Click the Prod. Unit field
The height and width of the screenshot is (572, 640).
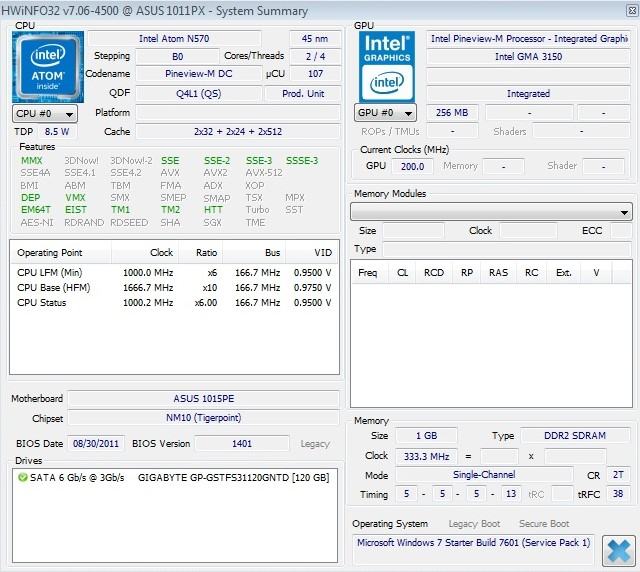[x=303, y=93]
